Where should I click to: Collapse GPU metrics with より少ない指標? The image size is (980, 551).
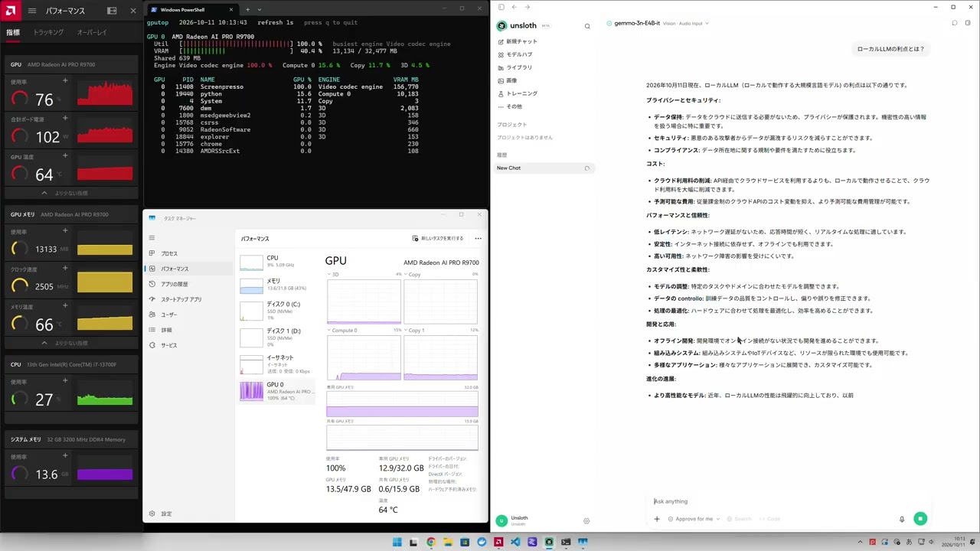71,193
